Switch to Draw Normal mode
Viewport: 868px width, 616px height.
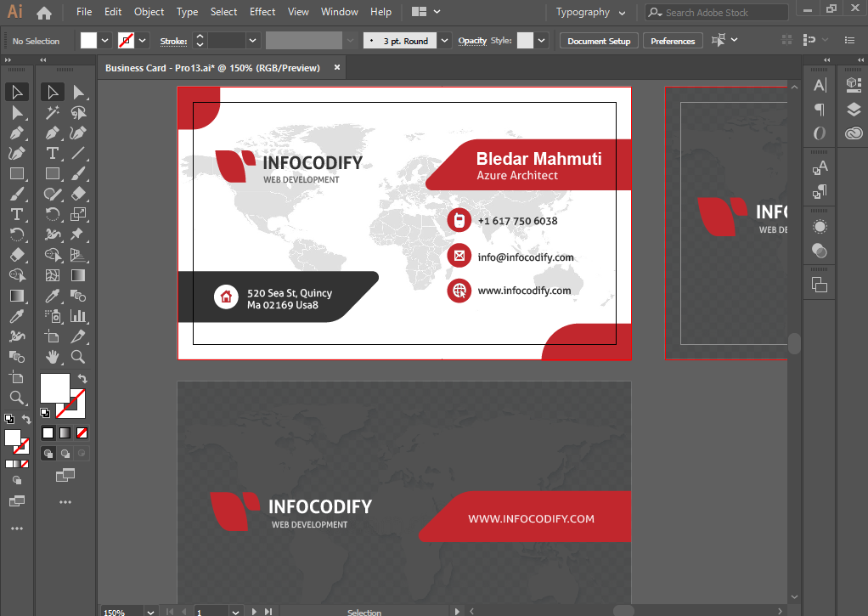click(x=48, y=454)
